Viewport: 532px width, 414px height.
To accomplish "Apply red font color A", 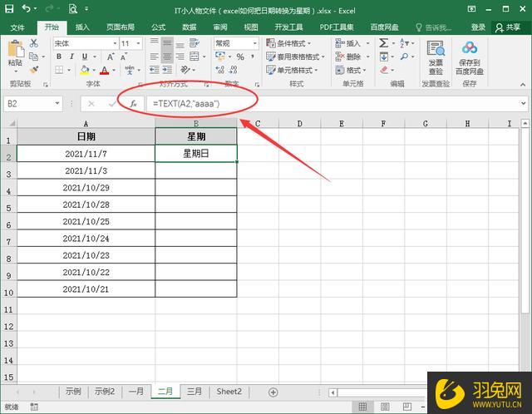I will coord(105,70).
